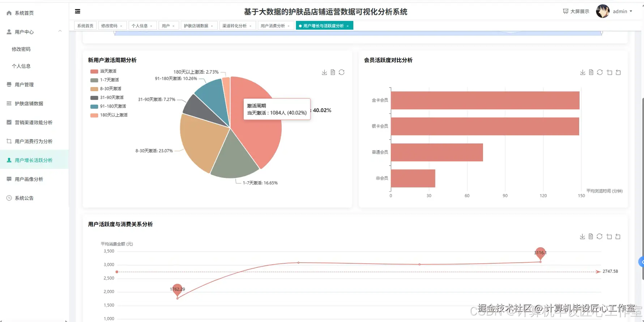Open data view for pie chart

coord(333,72)
